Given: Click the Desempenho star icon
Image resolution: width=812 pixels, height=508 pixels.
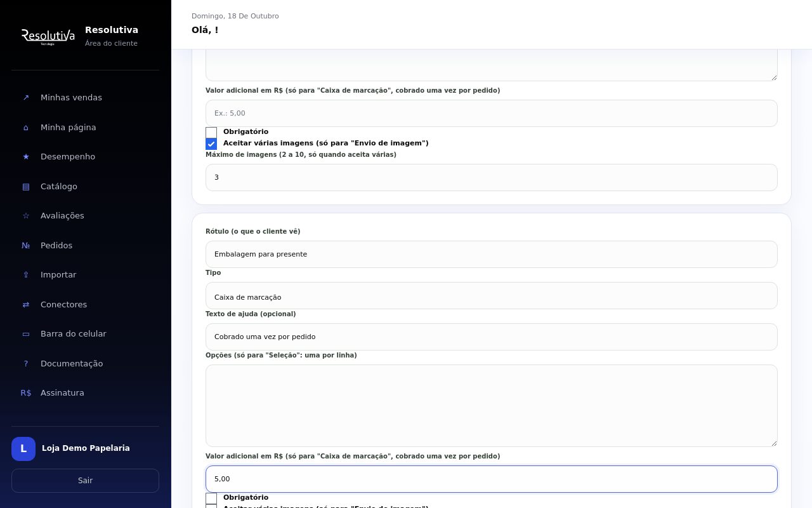Looking at the screenshot, I should tap(26, 157).
